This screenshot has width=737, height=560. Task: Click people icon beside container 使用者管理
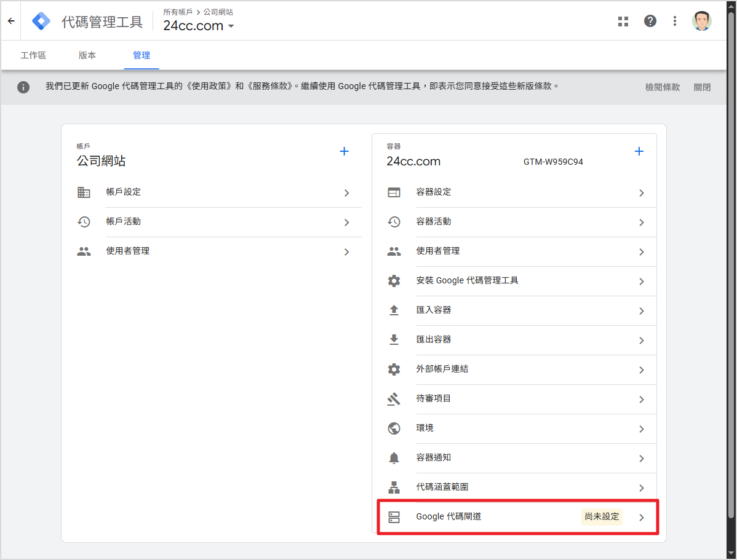[394, 251]
